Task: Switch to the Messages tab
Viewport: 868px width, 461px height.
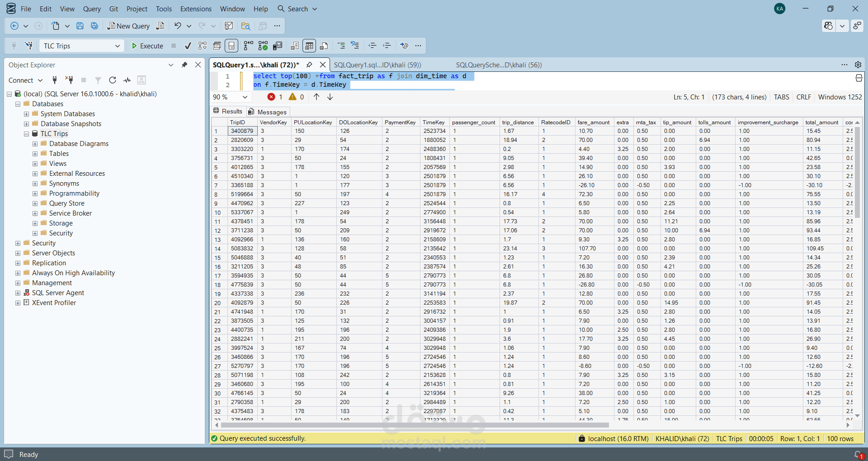Action: [271, 112]
